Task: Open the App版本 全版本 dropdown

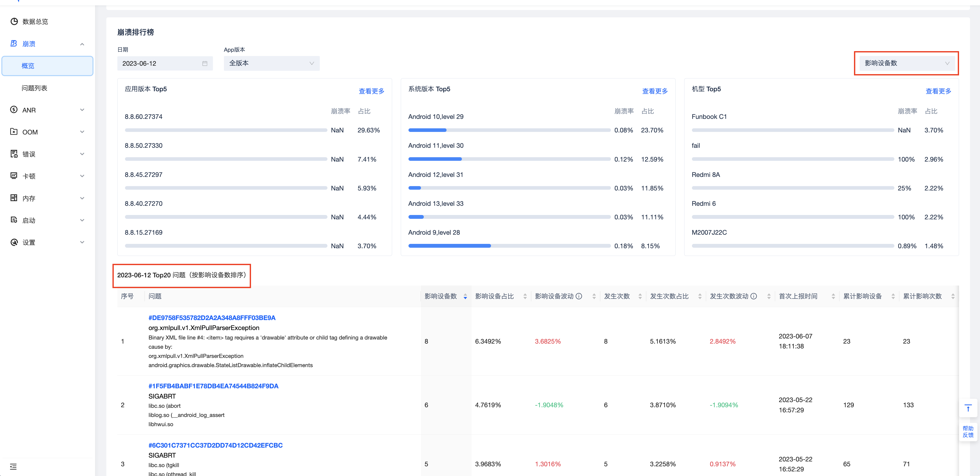Action: point(272,63)
